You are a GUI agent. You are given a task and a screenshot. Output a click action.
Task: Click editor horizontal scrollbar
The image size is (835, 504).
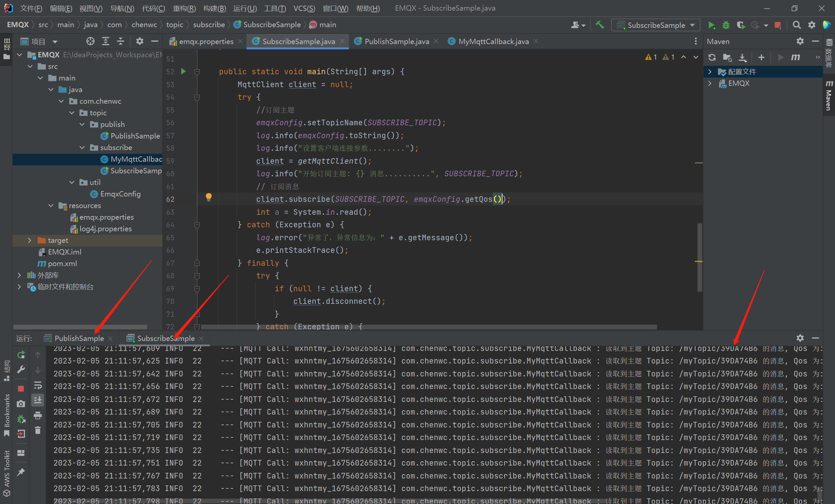pyautogui.click(x=428, y=327)
